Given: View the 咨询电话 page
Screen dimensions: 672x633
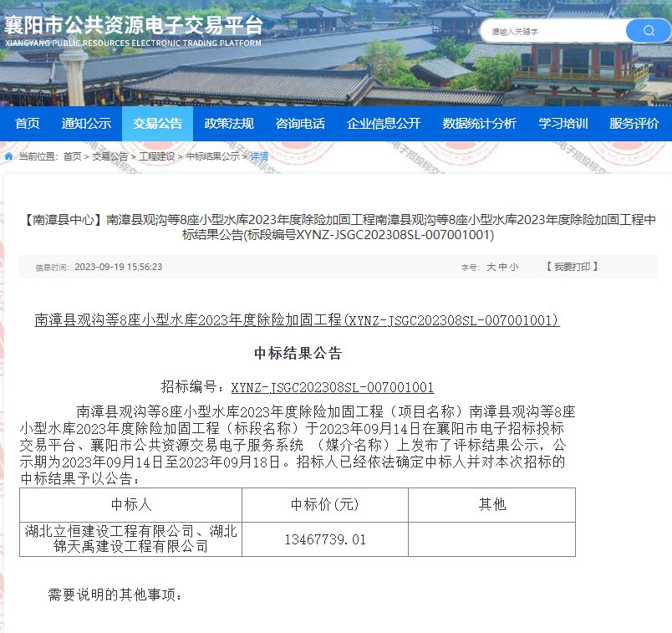Looking at the screenshot, I should coord(299,122).
